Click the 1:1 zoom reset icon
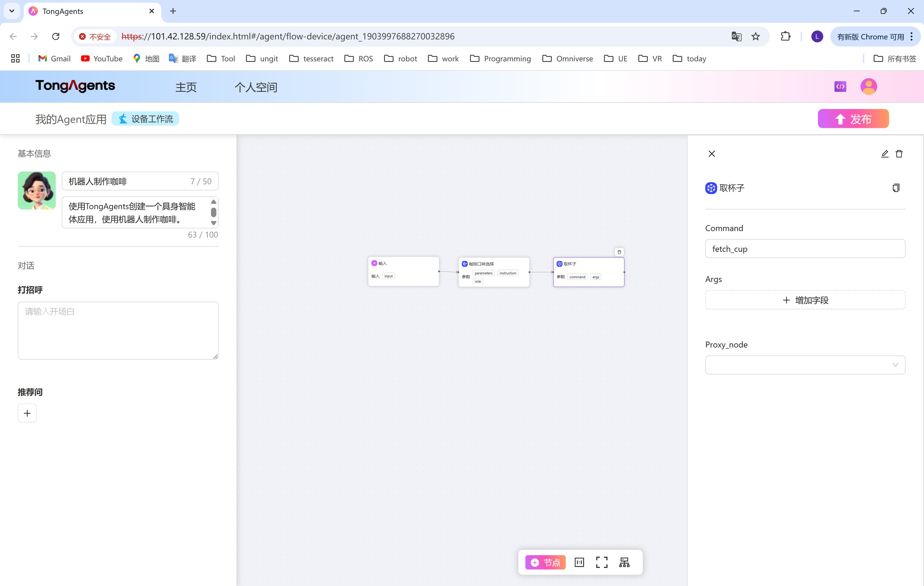The image size is (924, 586). pyautogui.click(x=579, y=562)
